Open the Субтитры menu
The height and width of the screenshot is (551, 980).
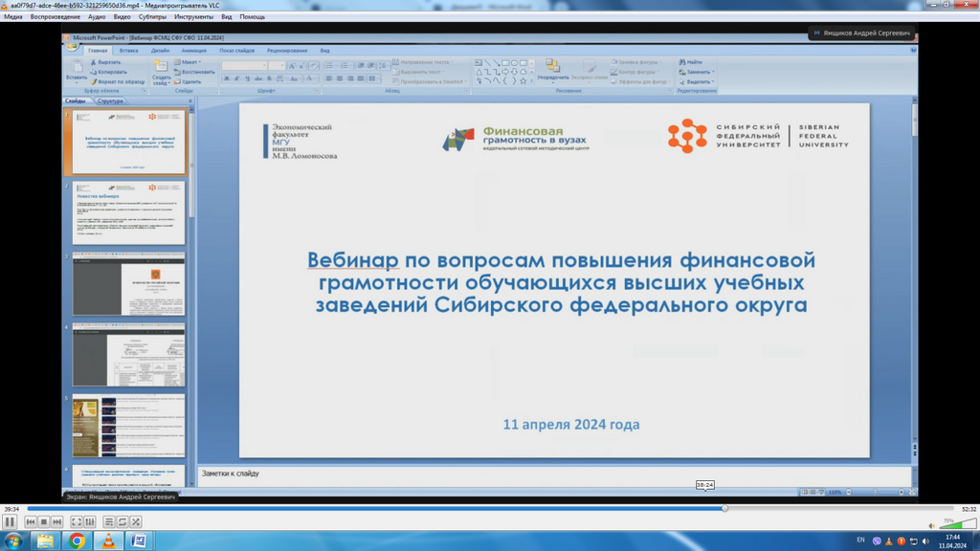coord(152,17)
